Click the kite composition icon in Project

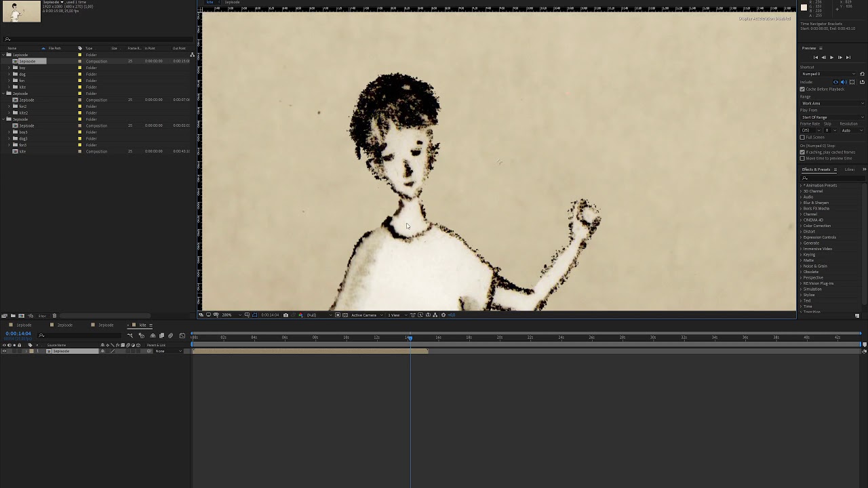click(x=15, y=151)
